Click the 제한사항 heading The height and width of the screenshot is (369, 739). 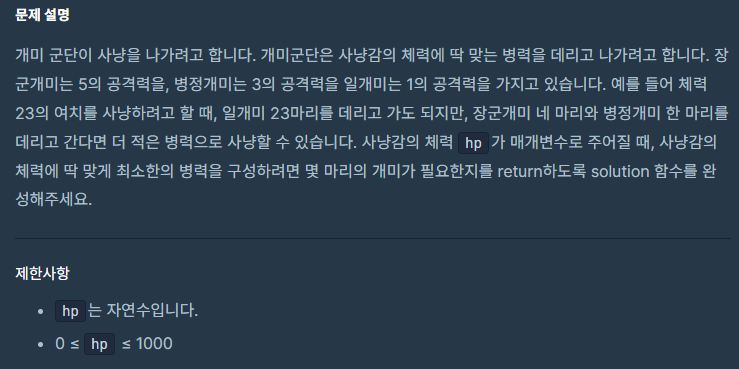click(42, 273)
